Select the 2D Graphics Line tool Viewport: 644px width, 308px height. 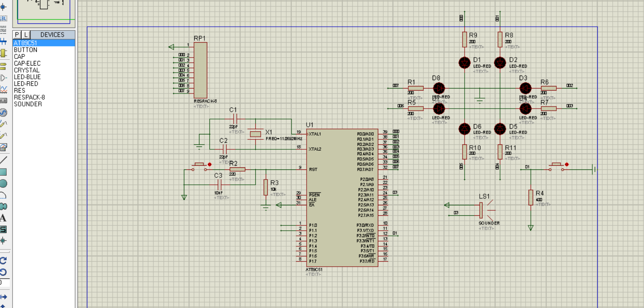(x=3, y=160)
